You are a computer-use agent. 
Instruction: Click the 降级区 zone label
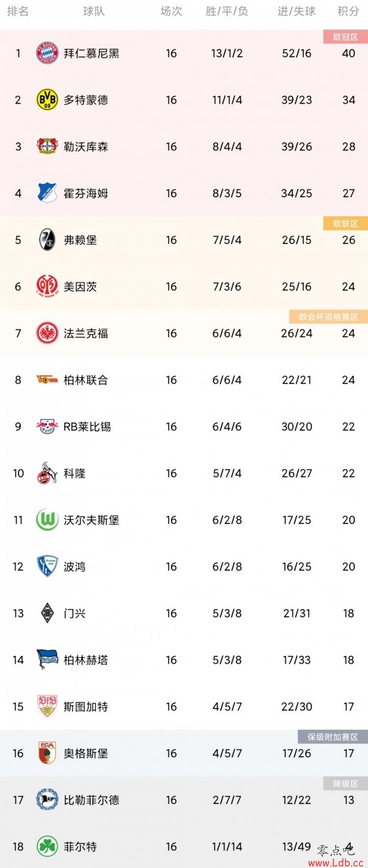[345, 784]
